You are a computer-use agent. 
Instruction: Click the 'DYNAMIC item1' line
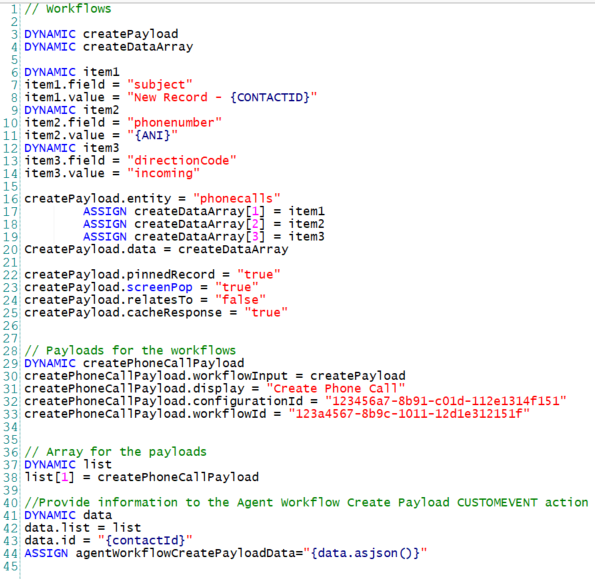pyautogui.click(x=72, y=72)
